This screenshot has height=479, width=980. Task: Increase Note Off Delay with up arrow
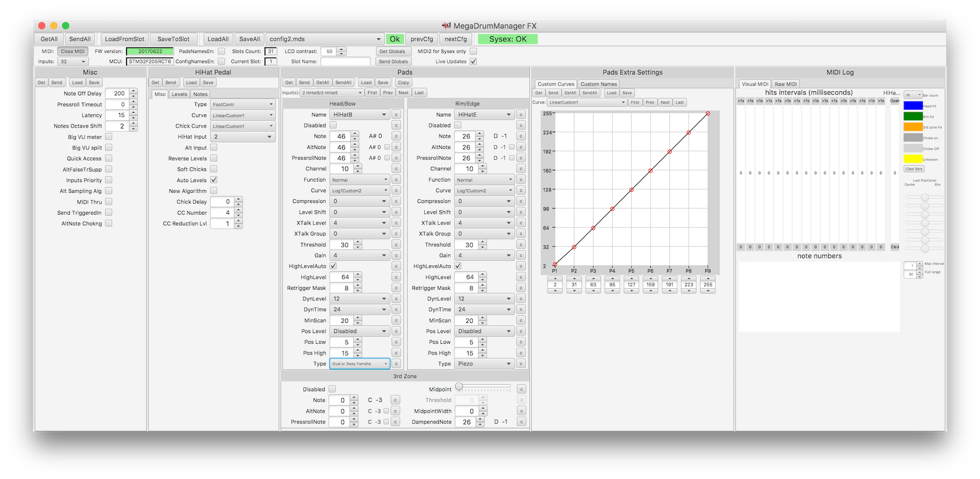point(134,91)
